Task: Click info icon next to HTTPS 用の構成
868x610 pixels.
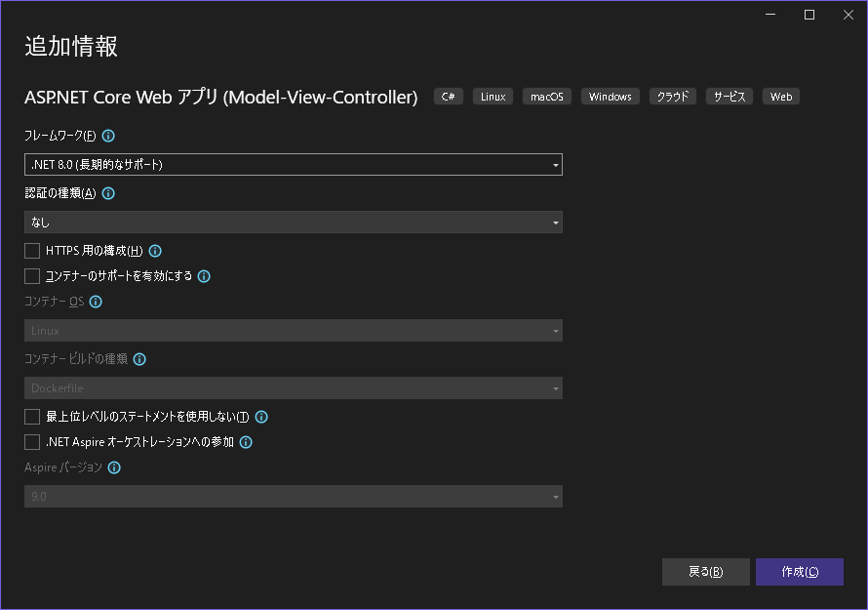Action: coord(155,251)
